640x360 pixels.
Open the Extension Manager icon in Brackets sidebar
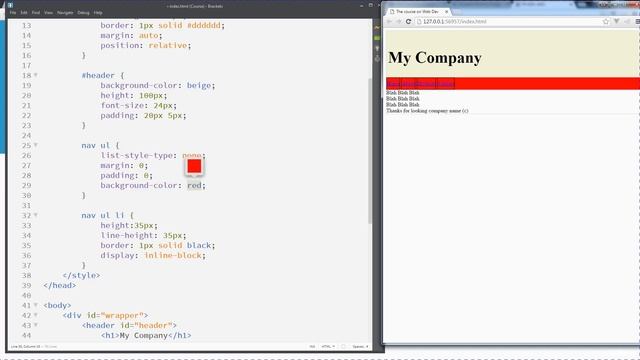(x=377, y=38)
